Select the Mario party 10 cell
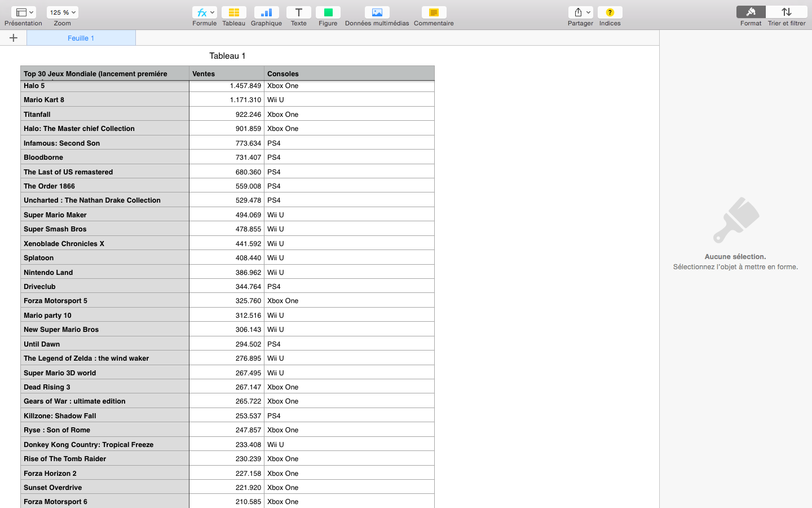Screen dimensions: 812x508 (x=105, y=315)
